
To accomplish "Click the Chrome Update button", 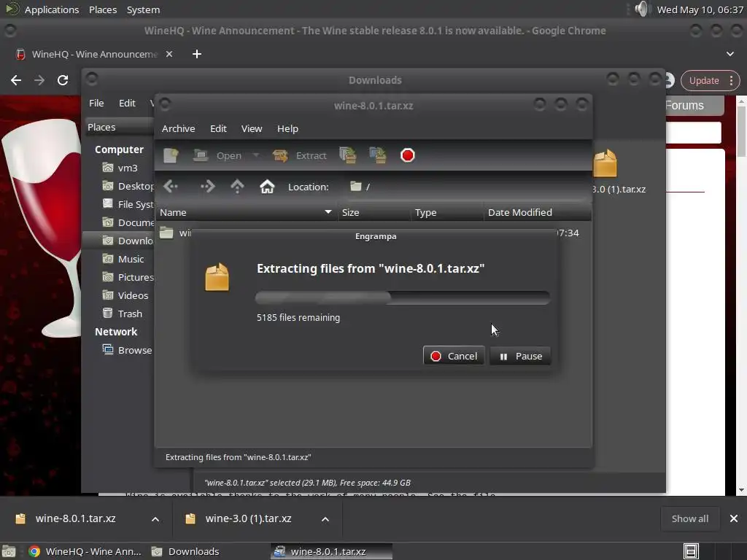I will pyautogui.click(x=711, y=80).
